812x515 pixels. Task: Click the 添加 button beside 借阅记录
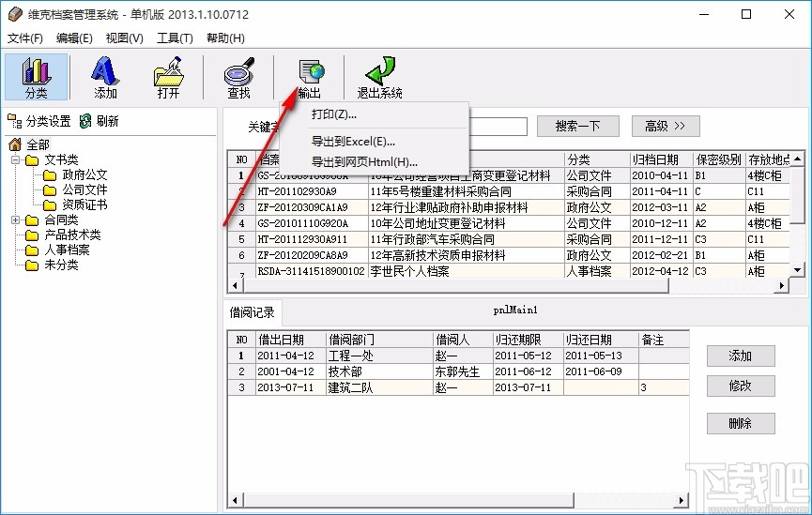click(741, 356)
